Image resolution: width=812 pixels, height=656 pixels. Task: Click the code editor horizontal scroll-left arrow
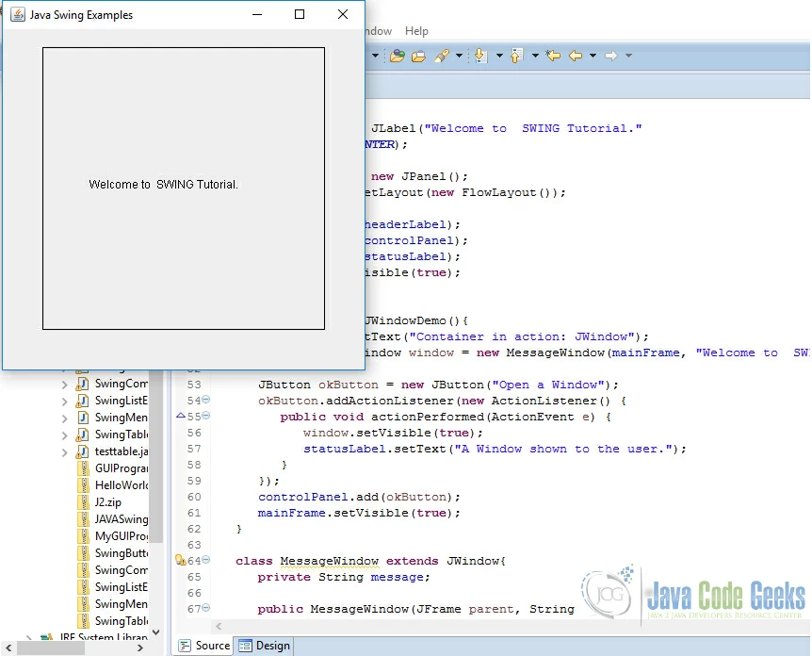pos(219,627)
